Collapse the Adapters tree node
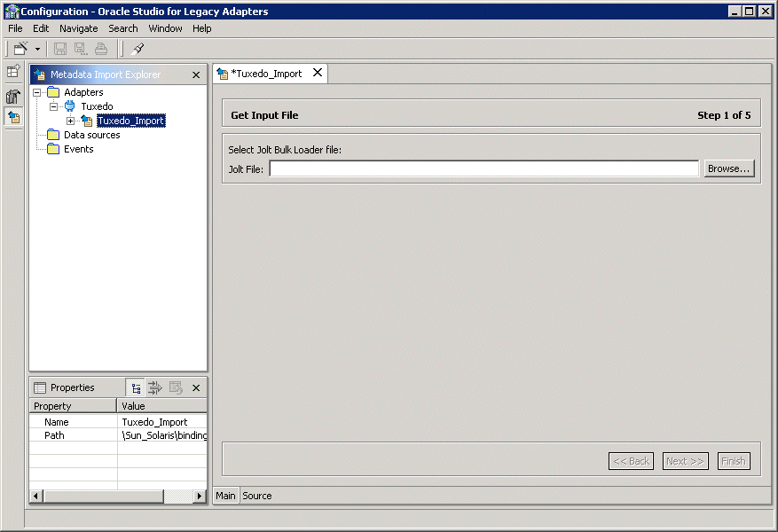 tap(36, 93)
